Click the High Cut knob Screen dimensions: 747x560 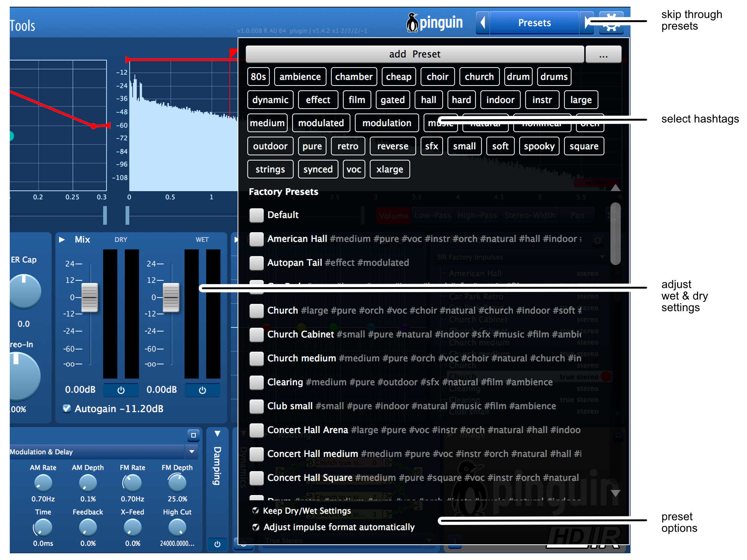click(177, 528)
